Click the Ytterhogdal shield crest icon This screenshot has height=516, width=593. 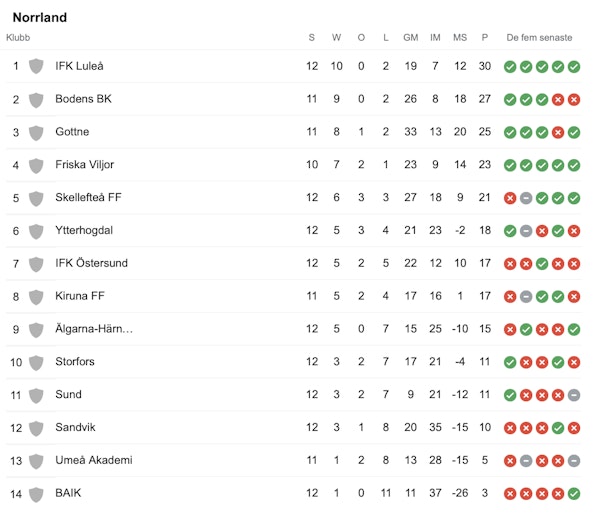tap(36, 231)
